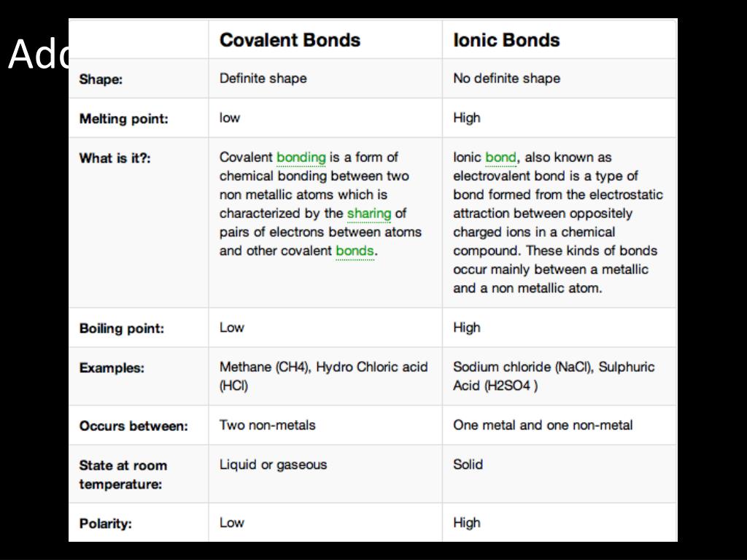This screenshot has height=560, width=747.
Task: Click the 'What is it?:' row label
Action: tap(115, 157)
